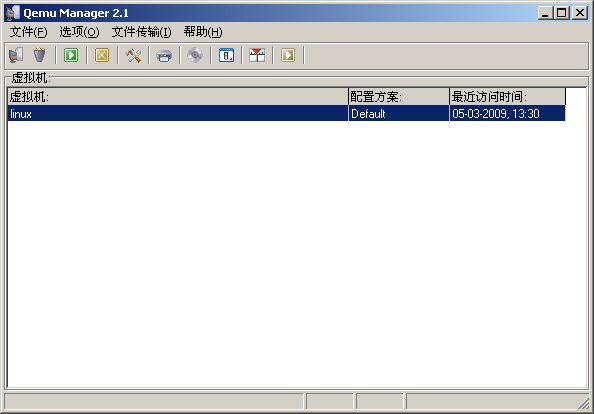The width and height of the screenshot is (594, 414).
Task: Click the 05-03-2009, 13:30 access time cell
Action: [x=507, y=114]
